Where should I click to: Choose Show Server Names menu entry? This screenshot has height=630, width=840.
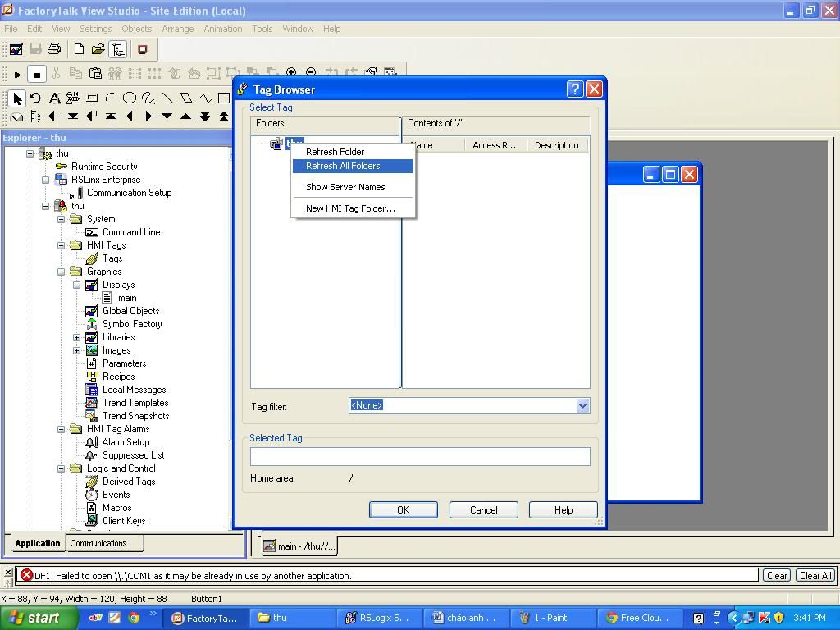(353, 187)
